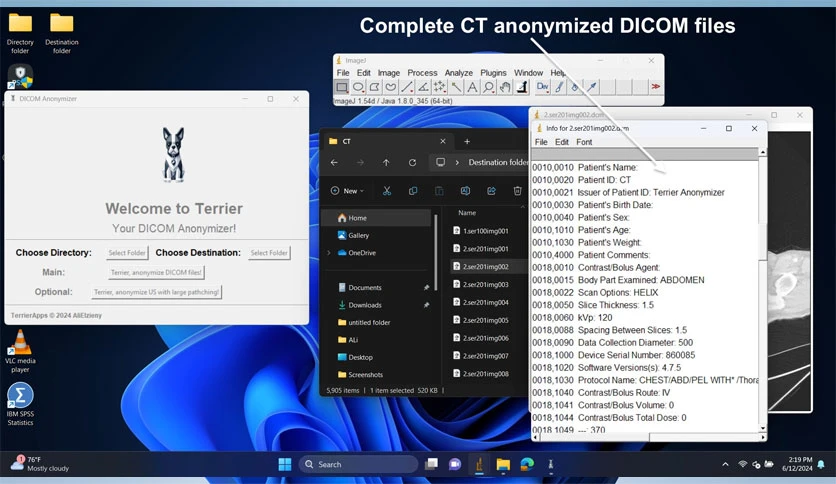Click the Delete trash icon in File Explorer
Viewport: 836px width, 484px height.
point(517,191)
